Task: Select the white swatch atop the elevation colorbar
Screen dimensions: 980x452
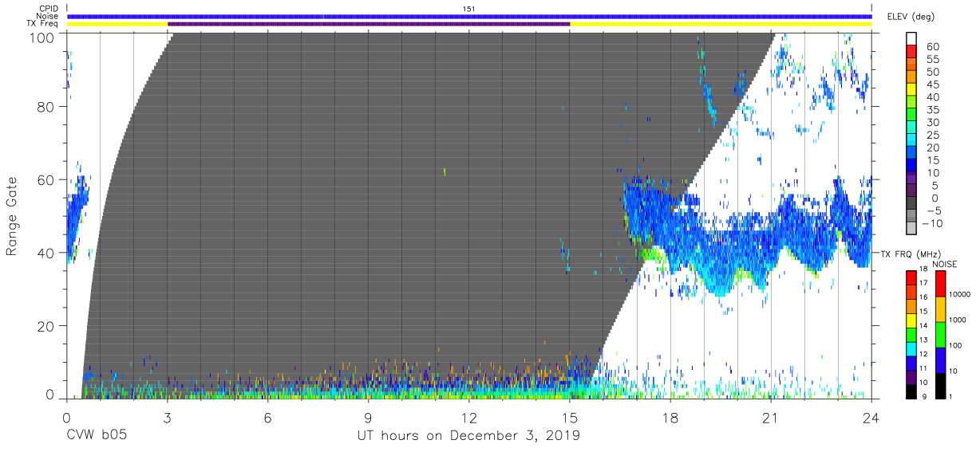Action: pyautogui.click(x=913, y=38)
